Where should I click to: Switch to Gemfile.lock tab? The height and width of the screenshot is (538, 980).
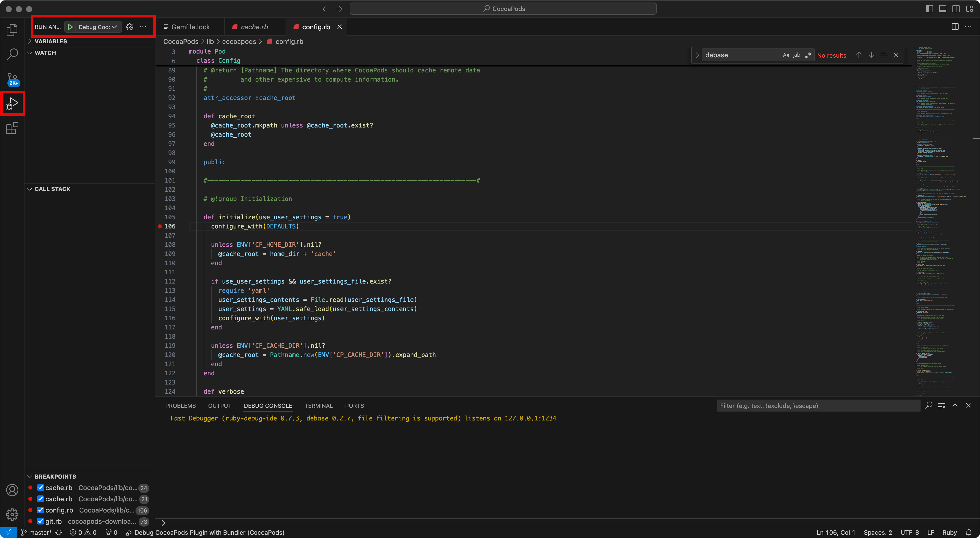(190, 27)
